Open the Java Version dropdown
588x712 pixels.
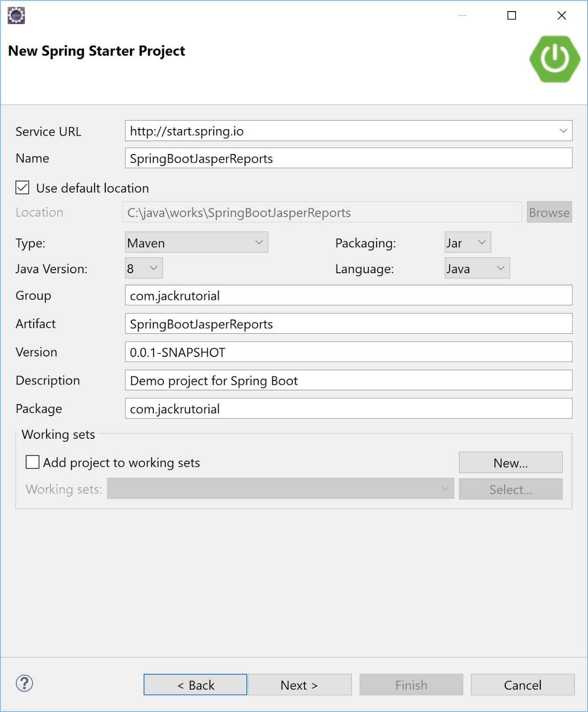144,268
